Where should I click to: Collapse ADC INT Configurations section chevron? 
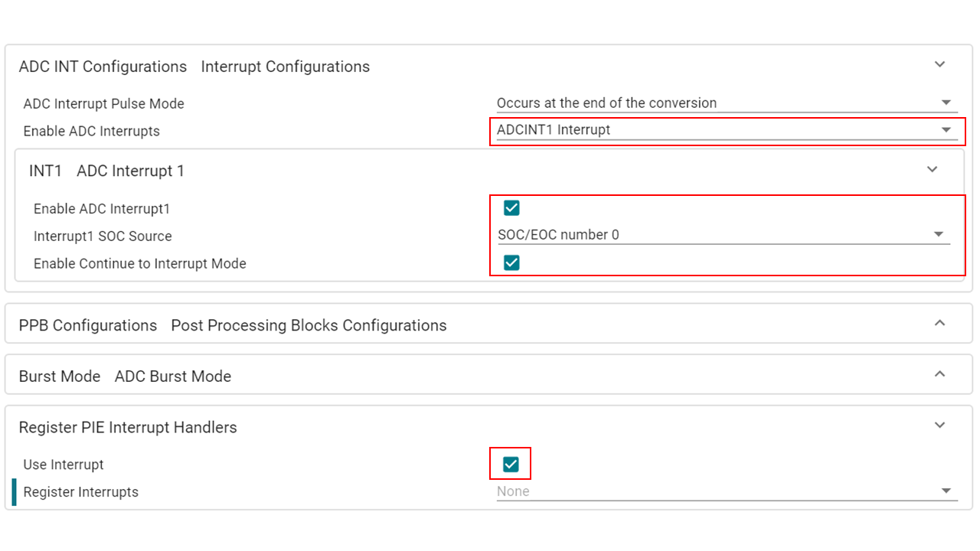940,65
